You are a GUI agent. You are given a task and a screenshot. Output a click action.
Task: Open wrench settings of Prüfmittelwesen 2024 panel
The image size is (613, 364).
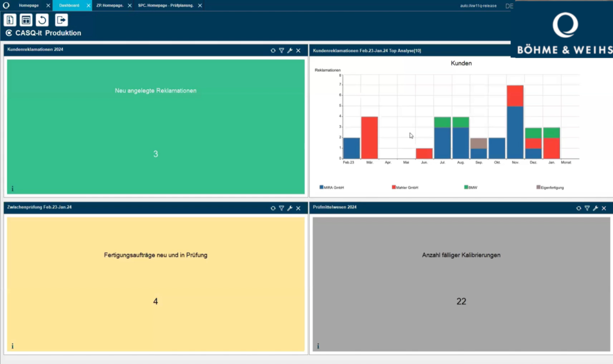point(596,208)
